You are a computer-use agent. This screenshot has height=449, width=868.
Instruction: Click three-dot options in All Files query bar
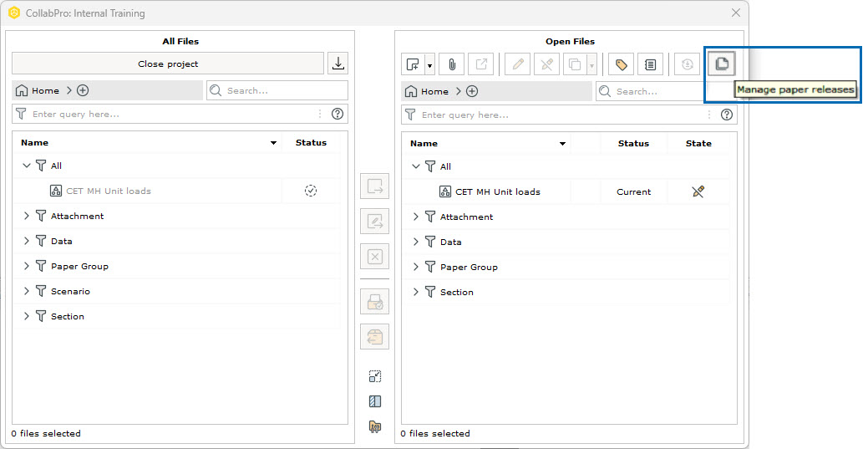(320, 115)
